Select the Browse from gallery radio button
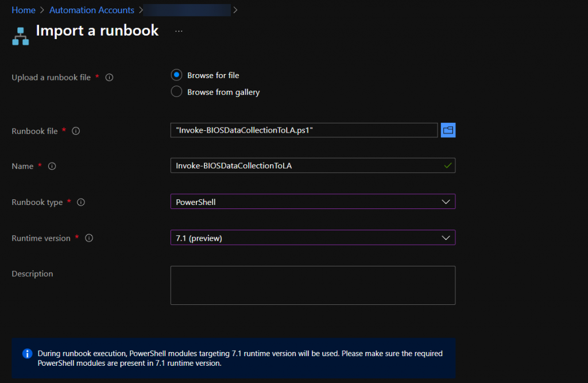588x383 pixels. click(x=177, y=91)
